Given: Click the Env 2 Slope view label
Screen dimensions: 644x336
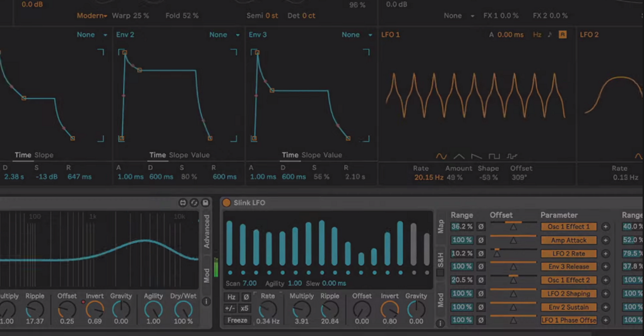Looking at the screenshot, I should point(179,155).
